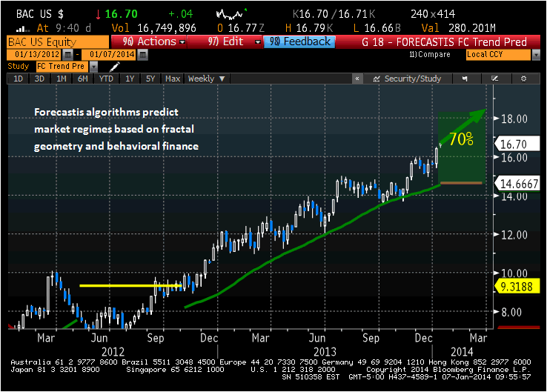Select the 1M time range tab

[62, 79]
